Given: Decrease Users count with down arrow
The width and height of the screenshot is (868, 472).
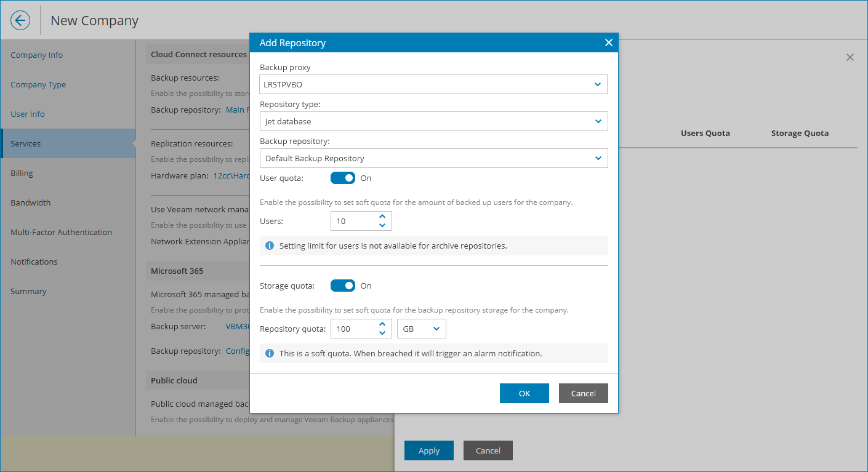Looking at the screenshot, I should (x=382, y=225).
